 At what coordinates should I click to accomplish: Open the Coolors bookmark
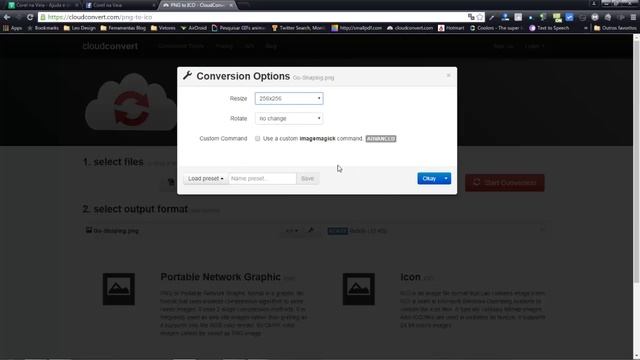coord(495,28)
